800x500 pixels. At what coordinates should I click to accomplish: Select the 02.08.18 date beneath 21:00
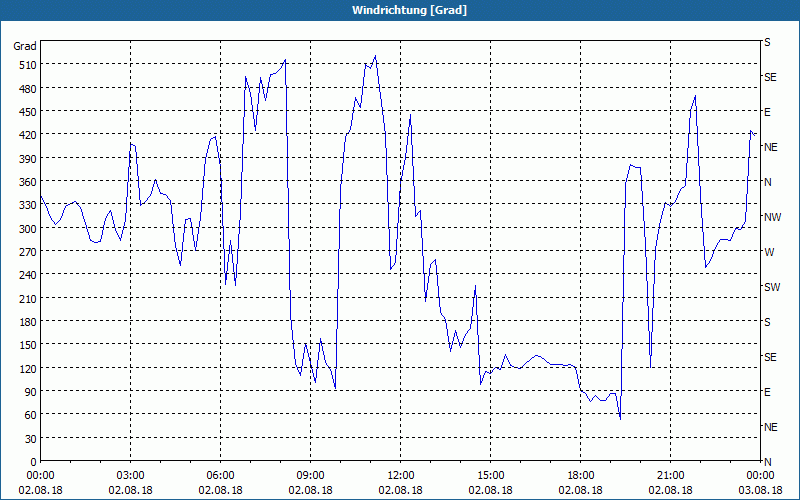(670, 490)
